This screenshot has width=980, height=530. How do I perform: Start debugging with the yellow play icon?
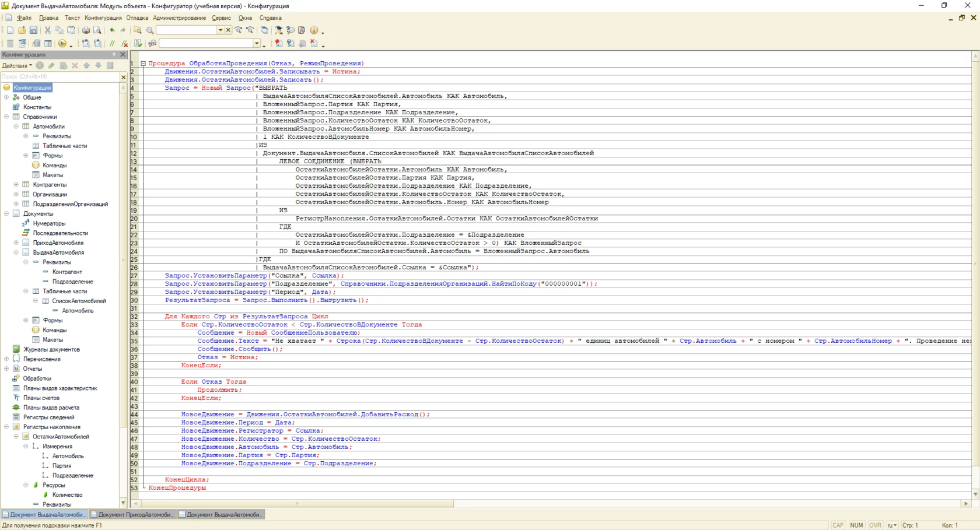pos(62,44)
